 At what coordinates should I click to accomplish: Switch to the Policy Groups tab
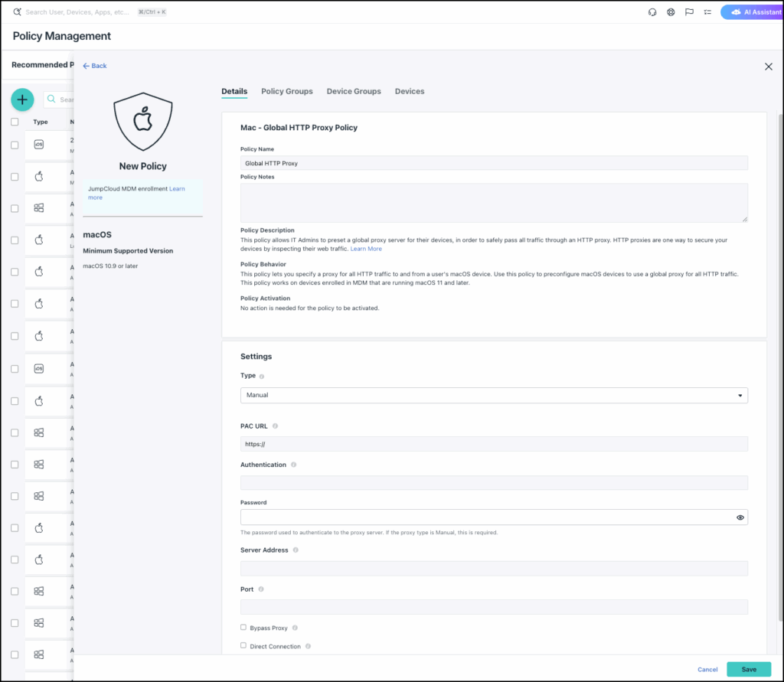pos(286,91)
